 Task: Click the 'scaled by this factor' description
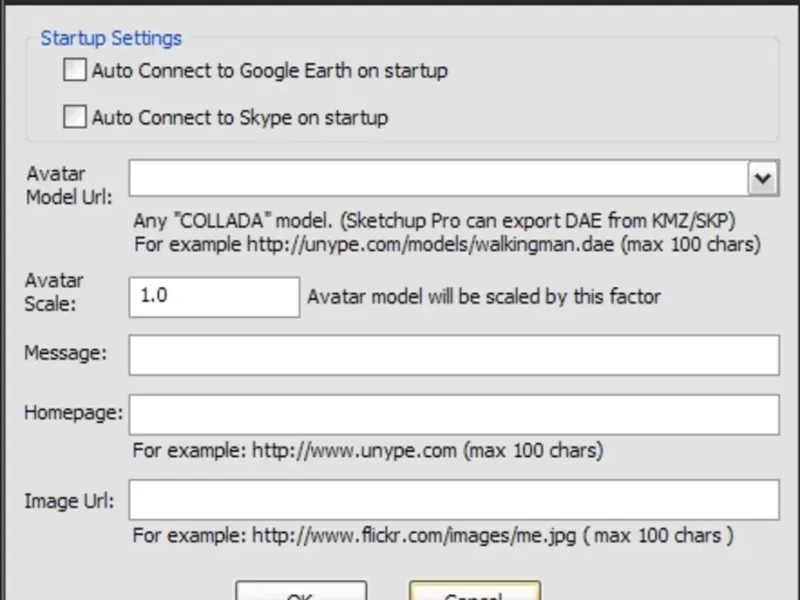tap(484, 297)
